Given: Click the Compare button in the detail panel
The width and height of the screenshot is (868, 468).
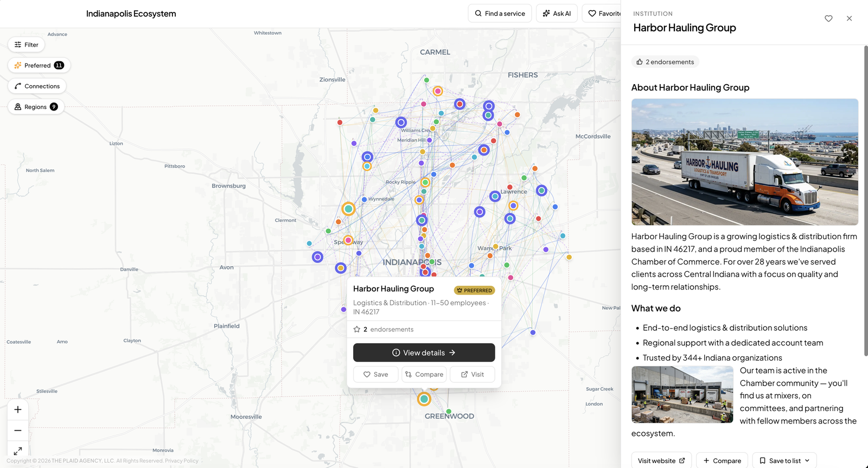Looking at the screenshot, I should point(722,460).
